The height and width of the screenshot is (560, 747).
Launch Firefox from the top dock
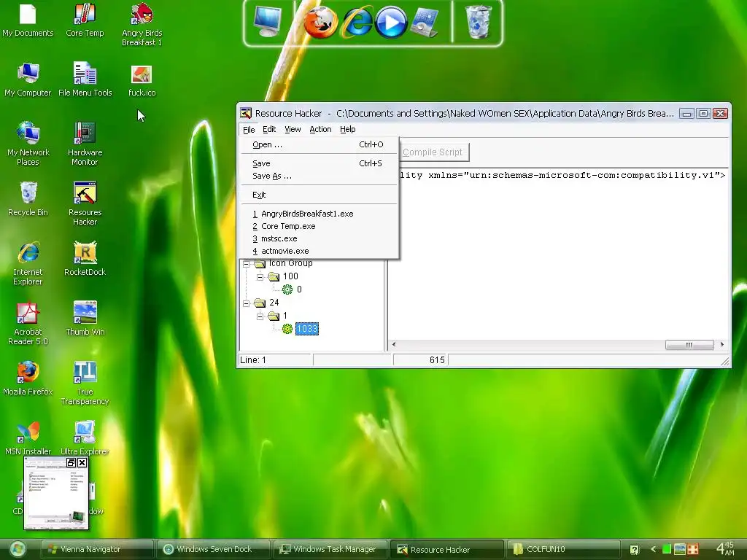(x=321, y=22)
